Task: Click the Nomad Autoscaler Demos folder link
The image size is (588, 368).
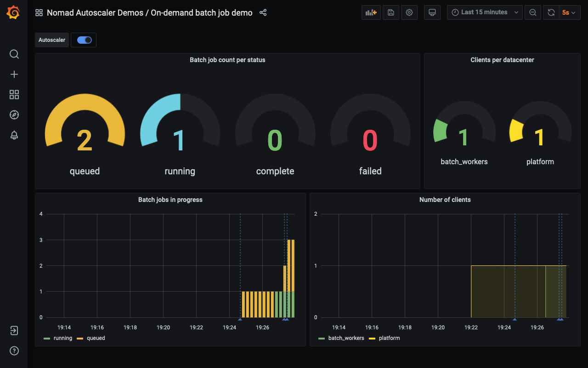Action: tap(95, 12)
